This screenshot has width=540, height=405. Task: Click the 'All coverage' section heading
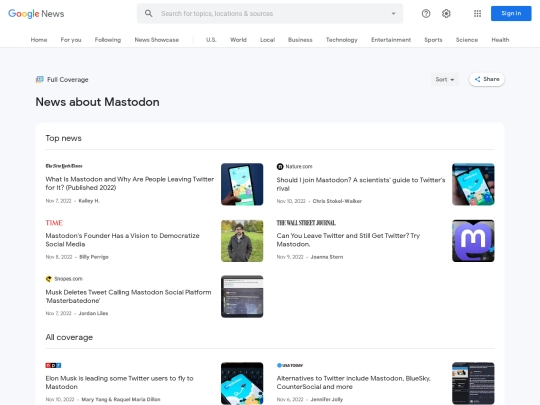[69, 337]
